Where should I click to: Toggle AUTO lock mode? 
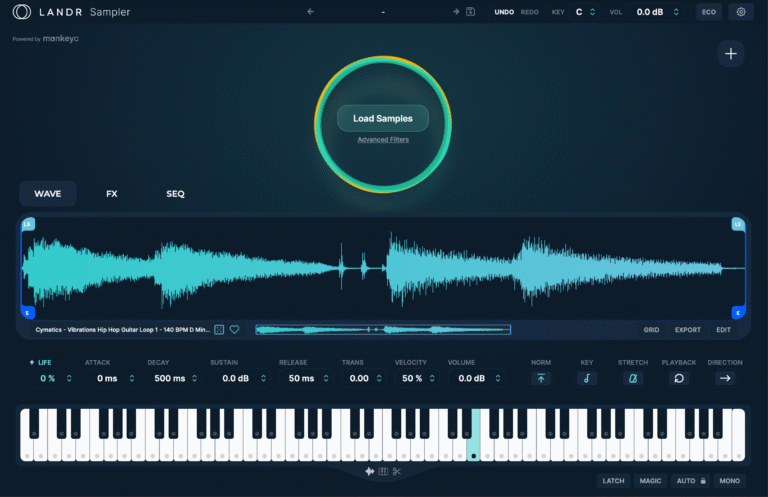[x=691, y=481]
